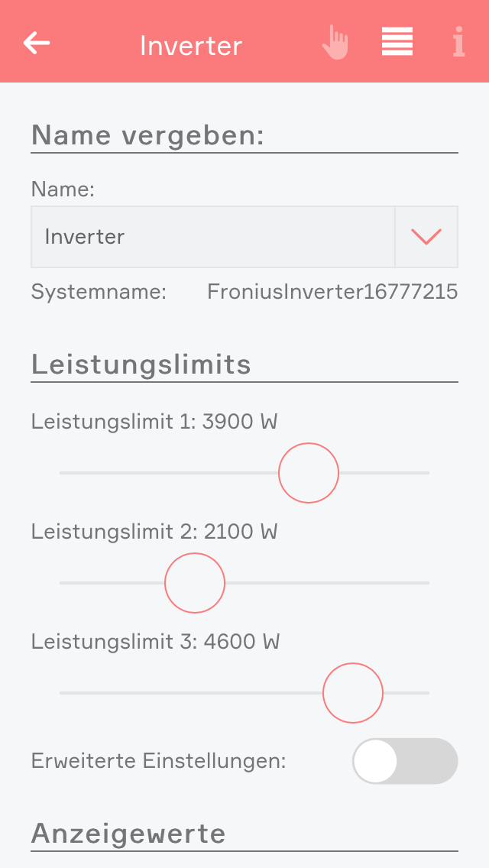489x868 pixels.
Task: Click the Anzeigewerte section heading
Action: coord(128,834)
